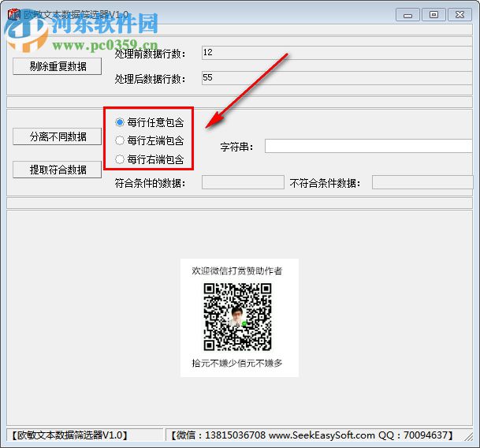Click the 拾元不嫌少佰元不嫌多 caption
The image size is (480, 448).
click(237, 363)
